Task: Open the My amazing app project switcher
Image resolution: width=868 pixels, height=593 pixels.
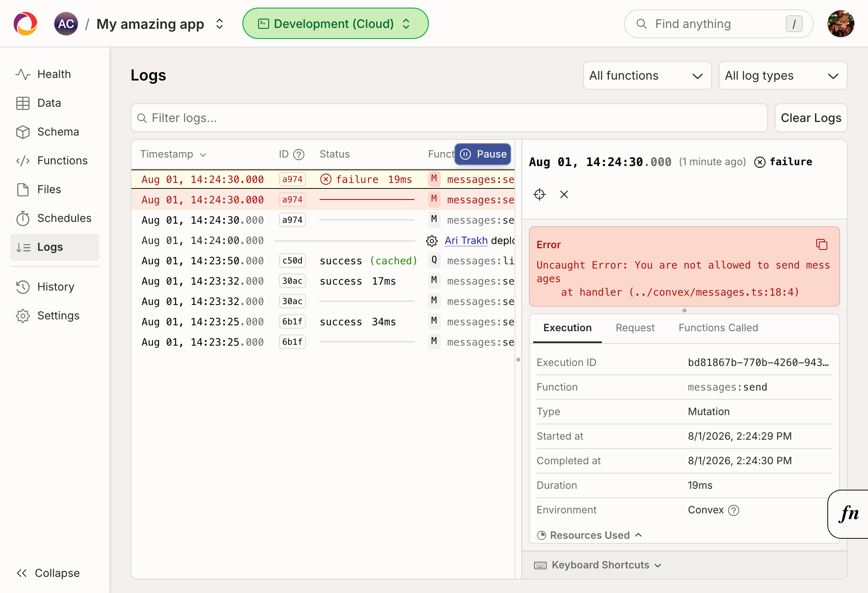Action: 160,24
